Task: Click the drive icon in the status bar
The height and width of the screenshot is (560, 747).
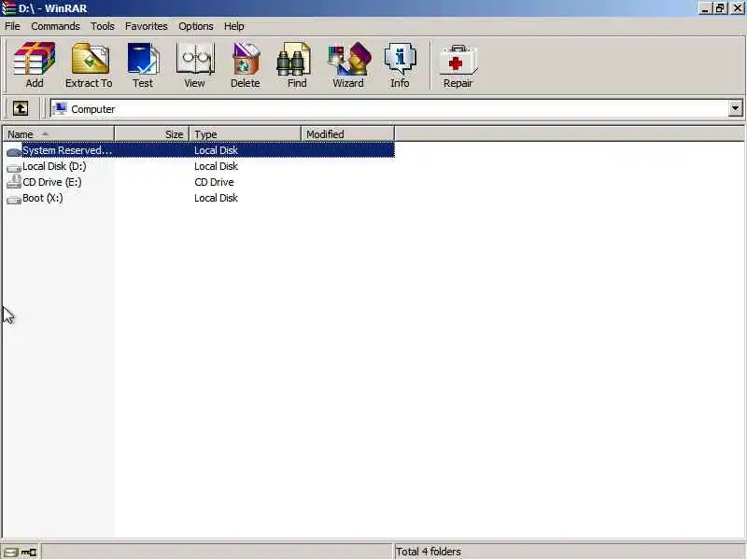Action: click(10, 553)
